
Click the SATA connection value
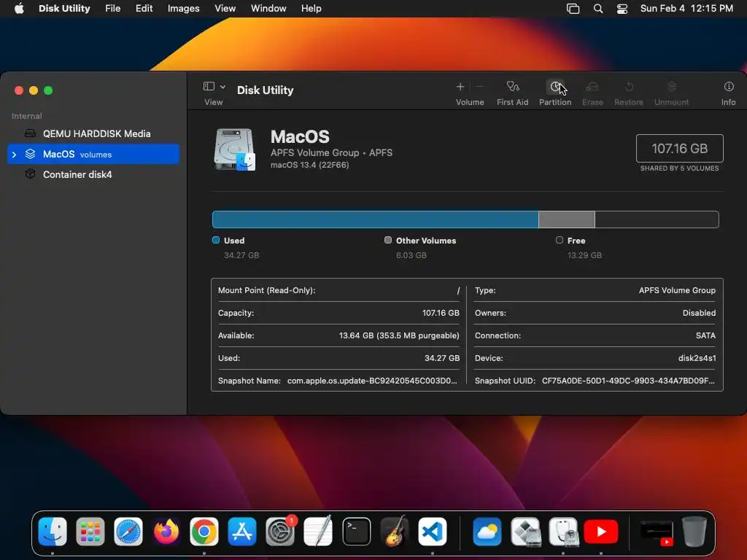tap(705, 335)
